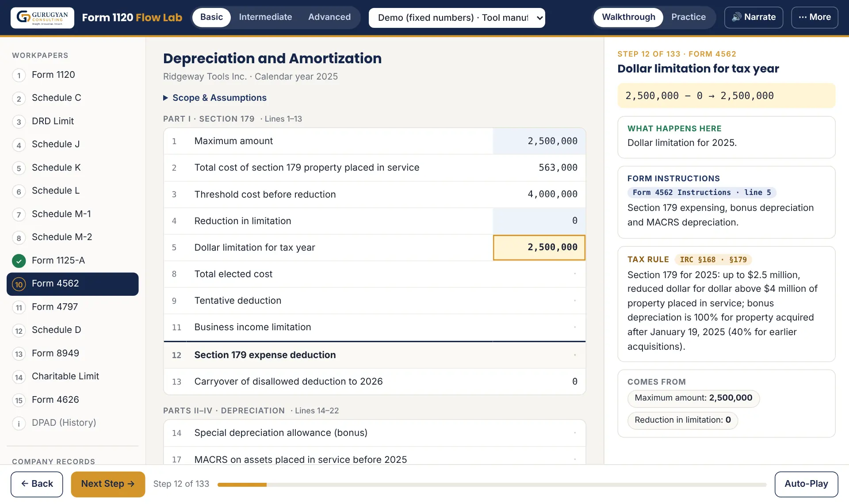849x504 pixels.
Task: Click the IRC §168 · §179 tag
Action: coord(713,260)
